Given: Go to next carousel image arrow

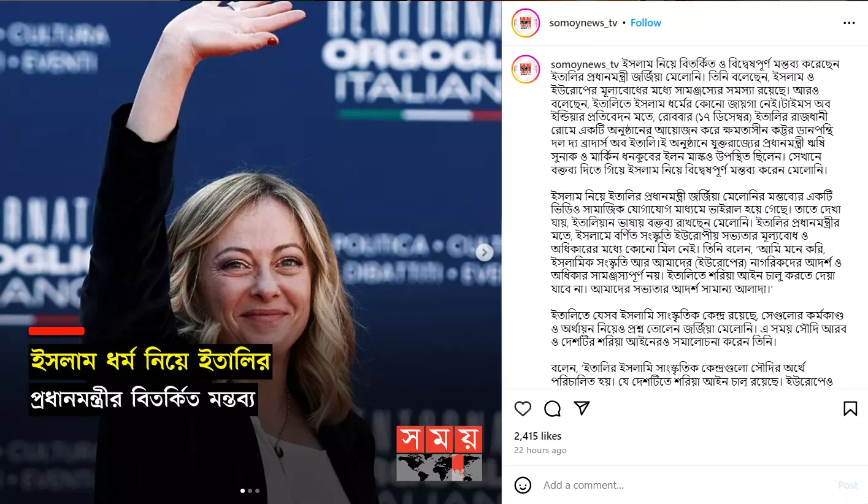Looking at the screenshot, I should [485, 252].
